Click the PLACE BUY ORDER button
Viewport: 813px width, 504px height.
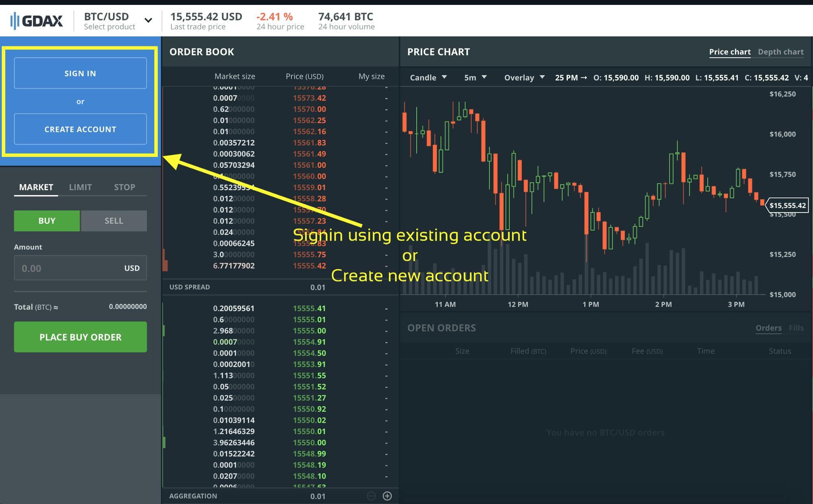(80, 336)
